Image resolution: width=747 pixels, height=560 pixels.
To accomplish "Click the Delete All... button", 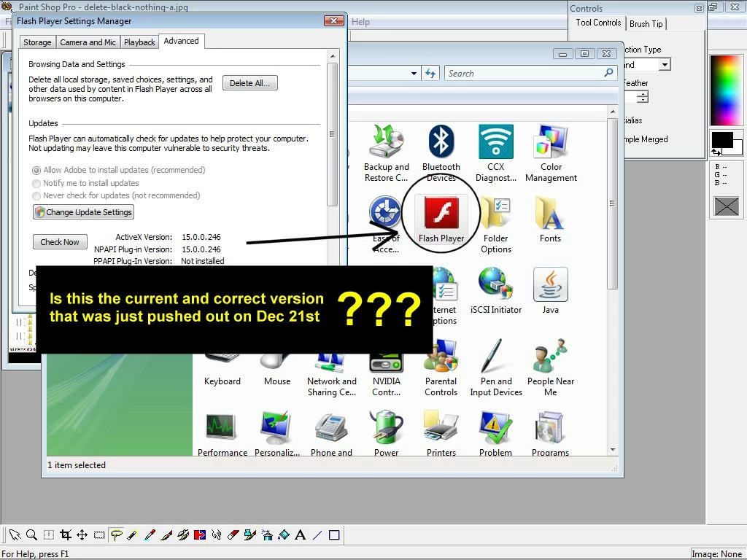I will click(250, 83).
